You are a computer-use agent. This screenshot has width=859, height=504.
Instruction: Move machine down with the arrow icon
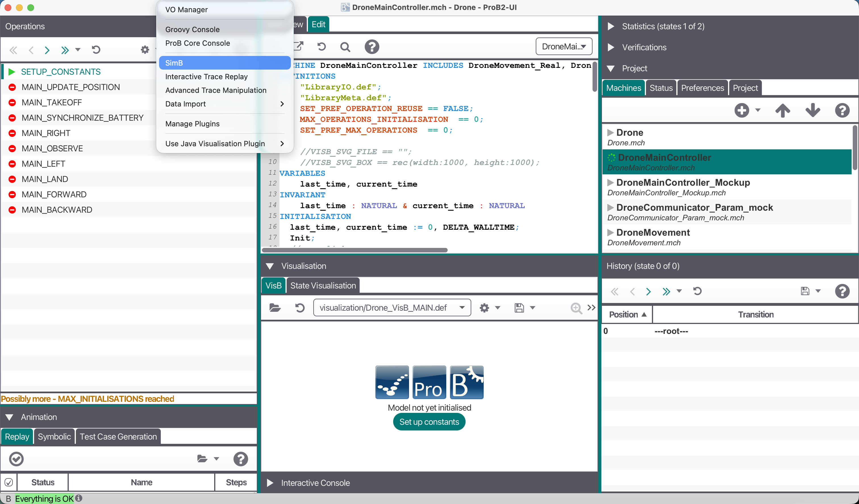(813, 110)
